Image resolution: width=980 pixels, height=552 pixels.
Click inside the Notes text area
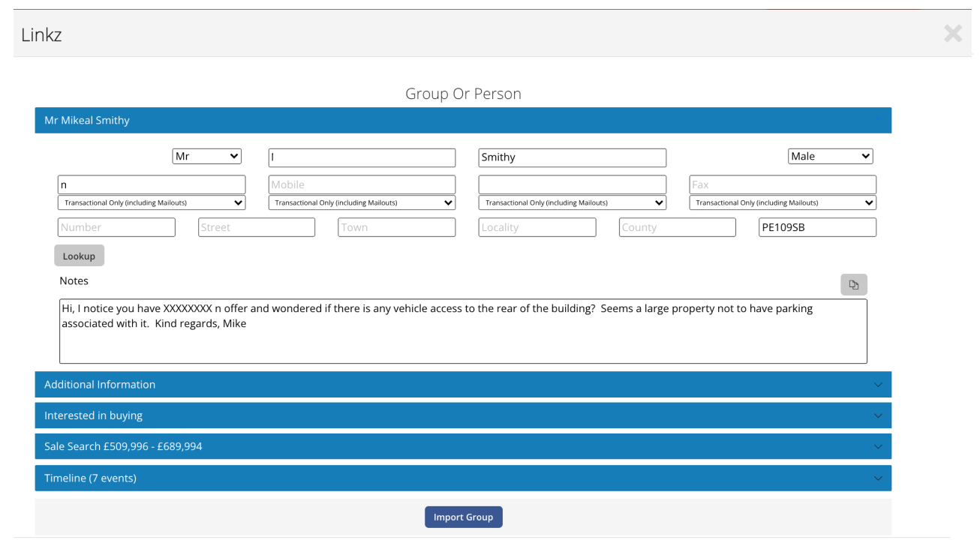pyautogui.click(x=463, y=331)
